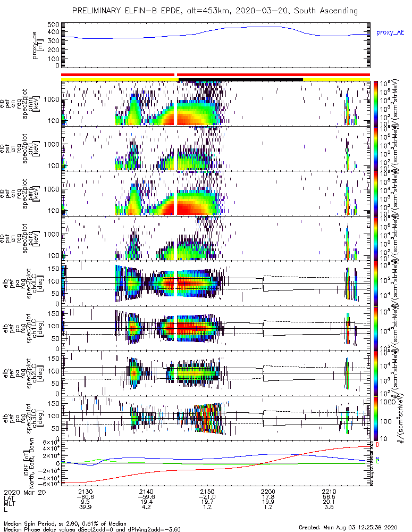Click the 2140 time tick label
Image resolution: width=412 pixels, height=532 pixels.
coord(147,492)
